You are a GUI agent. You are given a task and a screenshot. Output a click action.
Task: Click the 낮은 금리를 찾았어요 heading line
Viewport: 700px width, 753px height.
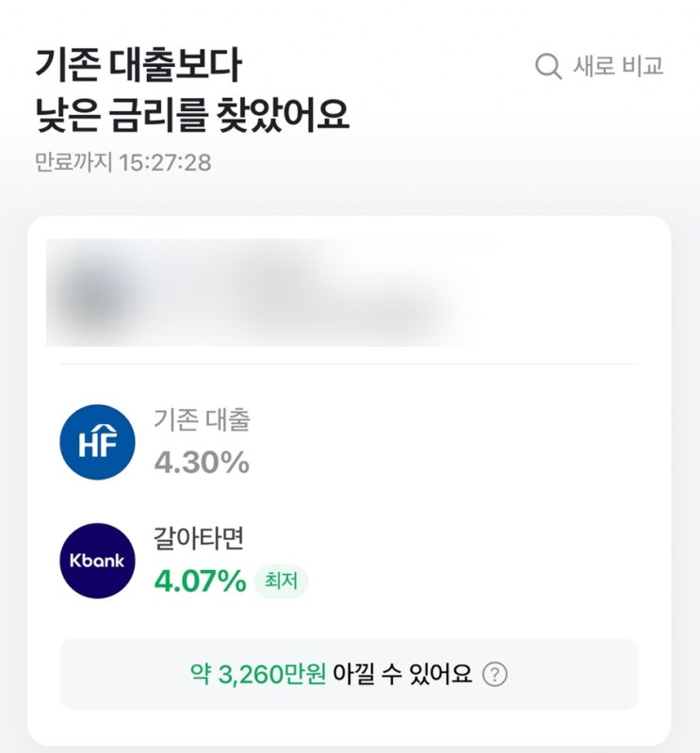click(192, 115)
